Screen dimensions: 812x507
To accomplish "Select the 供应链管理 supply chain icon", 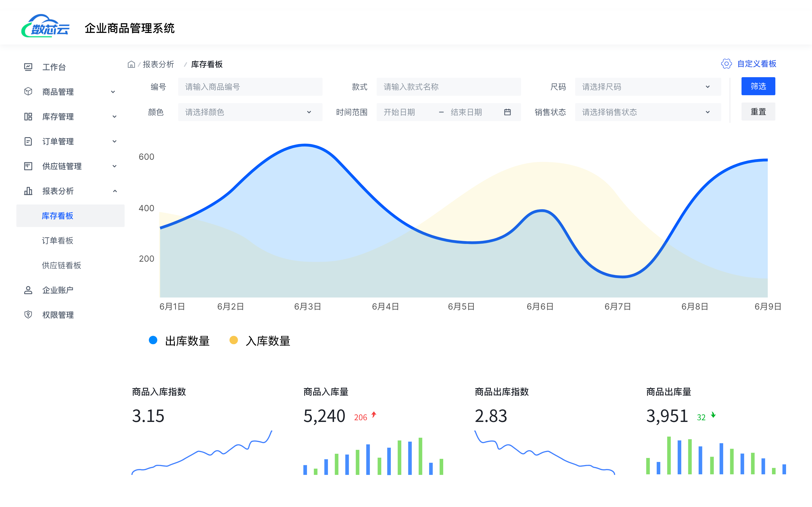I will tap(28, 166).
